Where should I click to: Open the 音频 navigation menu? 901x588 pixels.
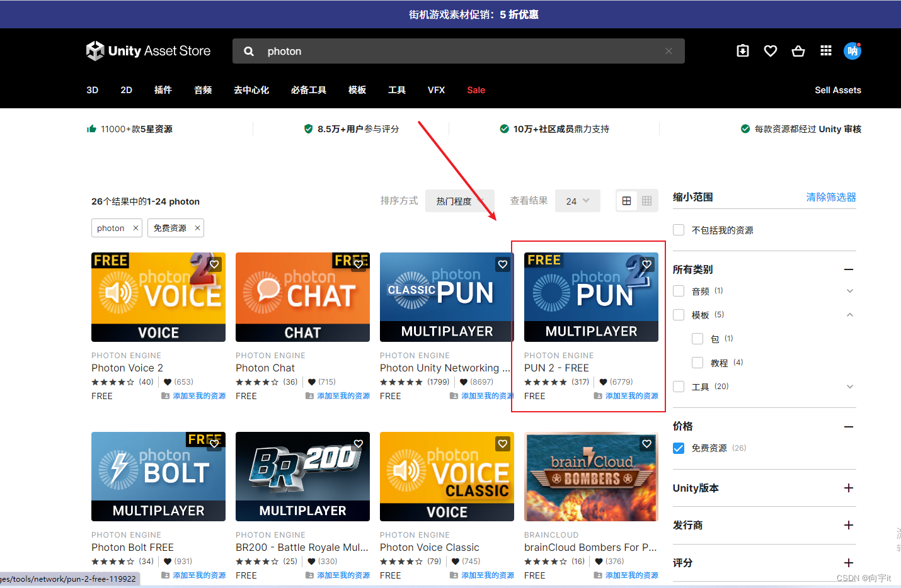203,90
